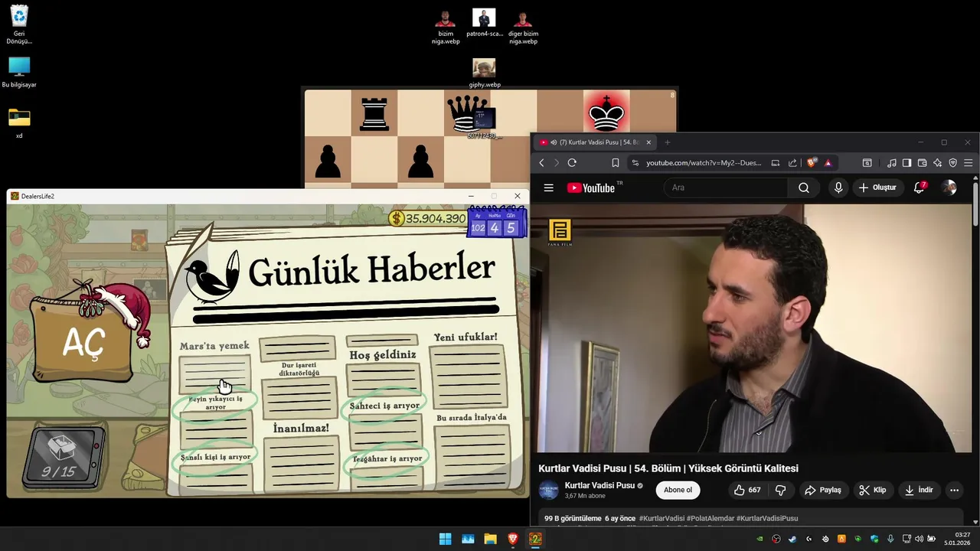Switch to DealersLife2 game on taskbar

pyautogui.click(x=536, y=539)
